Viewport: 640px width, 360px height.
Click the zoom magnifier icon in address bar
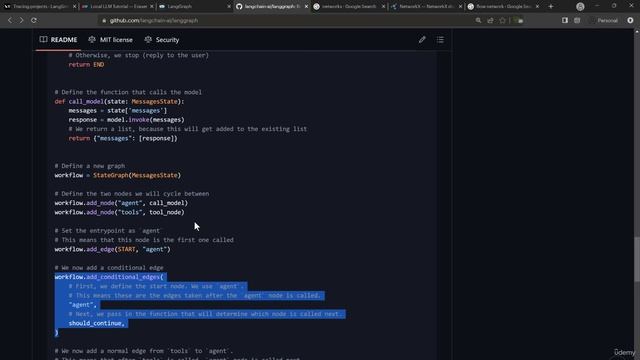(x=478, y=20)
